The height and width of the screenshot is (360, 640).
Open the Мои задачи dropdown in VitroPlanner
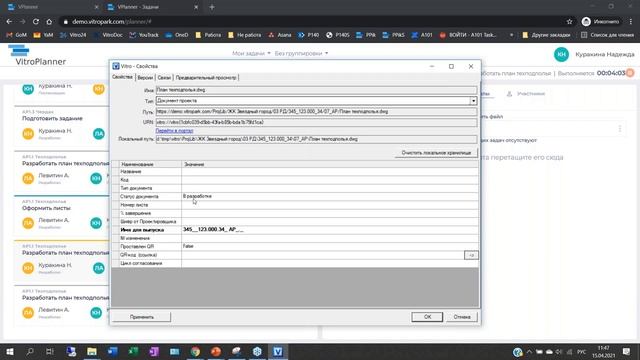pyautogui.click(x=251, y=53)
